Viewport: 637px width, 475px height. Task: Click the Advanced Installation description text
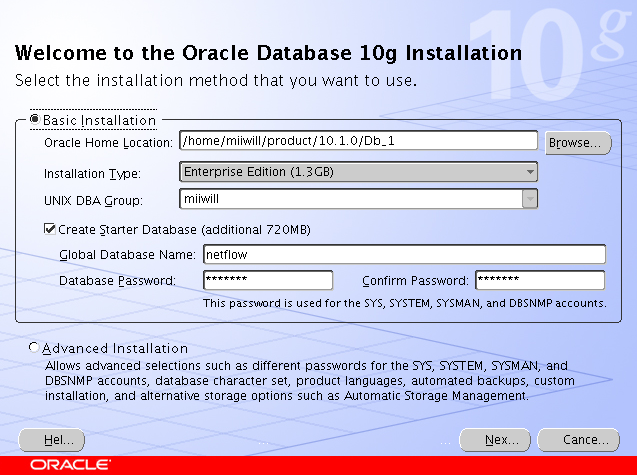(310, 381)
